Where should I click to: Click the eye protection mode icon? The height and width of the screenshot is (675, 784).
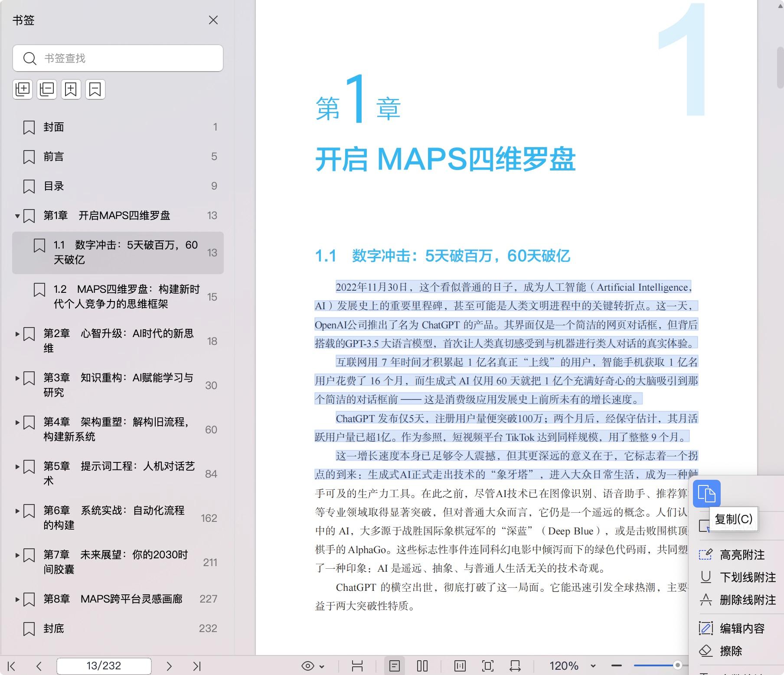tap(308, 666)
